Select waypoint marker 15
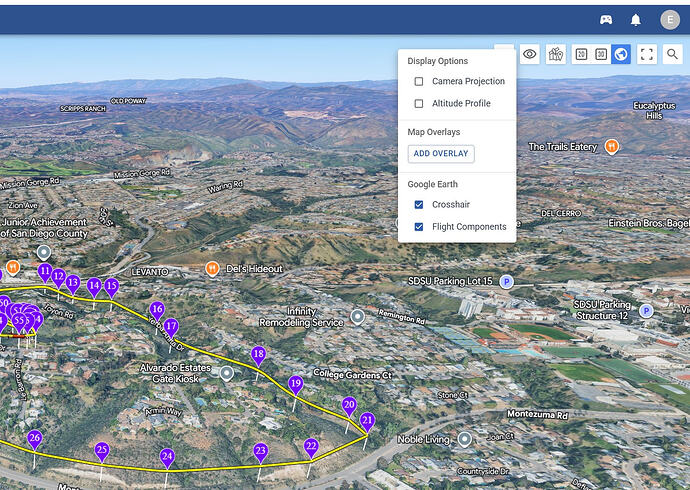 point(112,287)
